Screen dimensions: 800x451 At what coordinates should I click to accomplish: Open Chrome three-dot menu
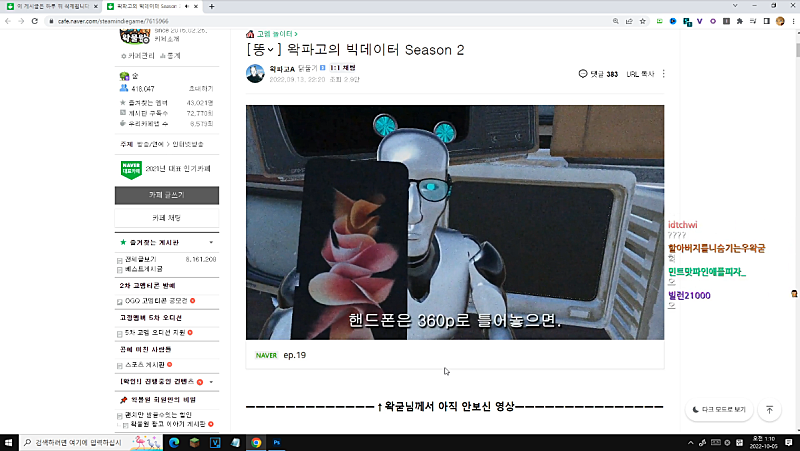[793, 21]
